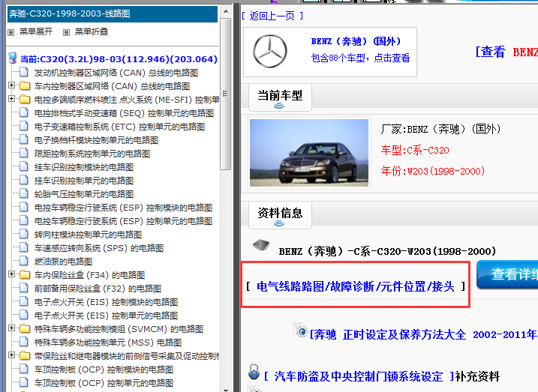Viewport: 538px width, 392px height.
Task: Expand the 带保险丝和继电器模块 tree node
Action: click(x=12, y=355)
